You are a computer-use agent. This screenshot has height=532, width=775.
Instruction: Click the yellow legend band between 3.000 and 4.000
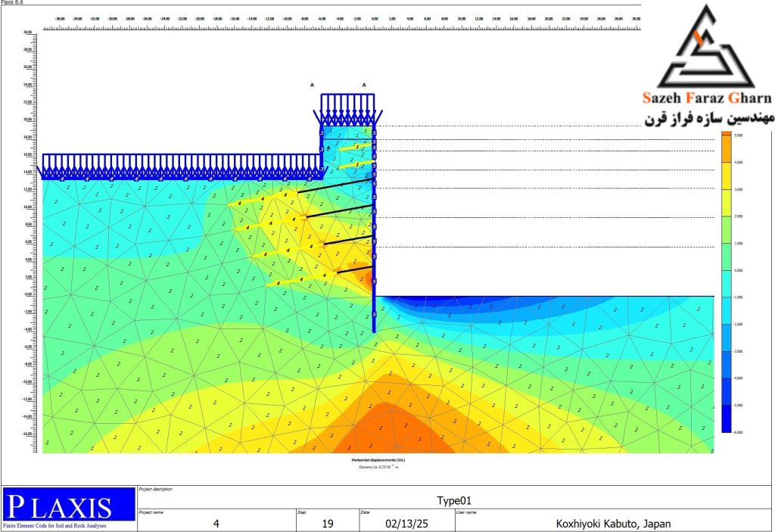[x=726, y=176]
